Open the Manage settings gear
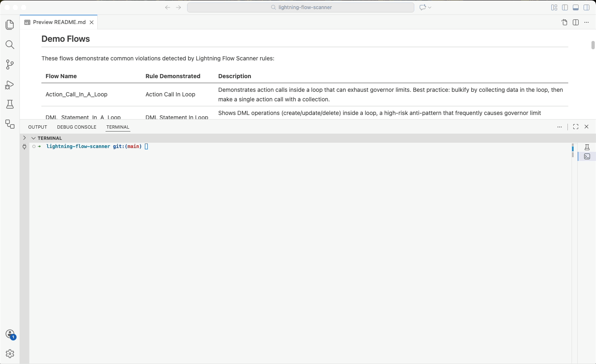Viewport: 596px width, 364px height. 10,354
